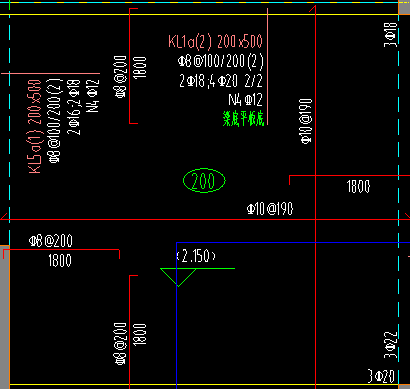Select the KL1a(2) 200x500 beam label
410x389 pixels.
click(x=215, y=41)
